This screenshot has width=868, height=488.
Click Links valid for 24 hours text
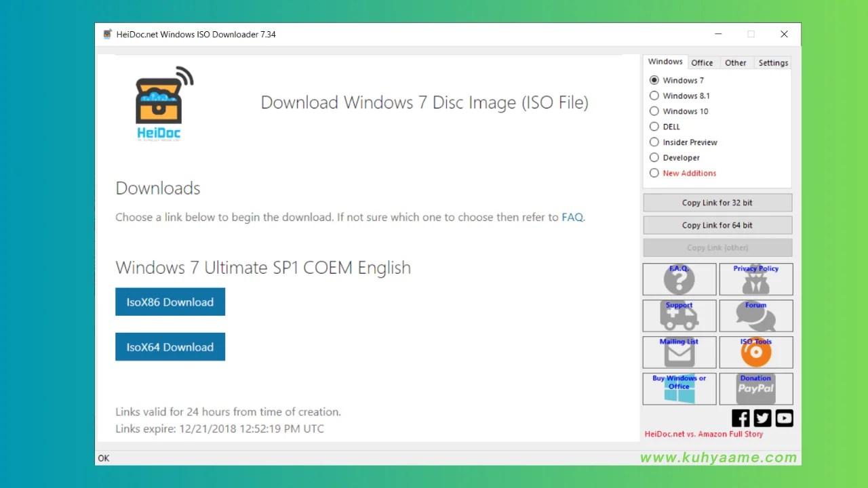228,412
